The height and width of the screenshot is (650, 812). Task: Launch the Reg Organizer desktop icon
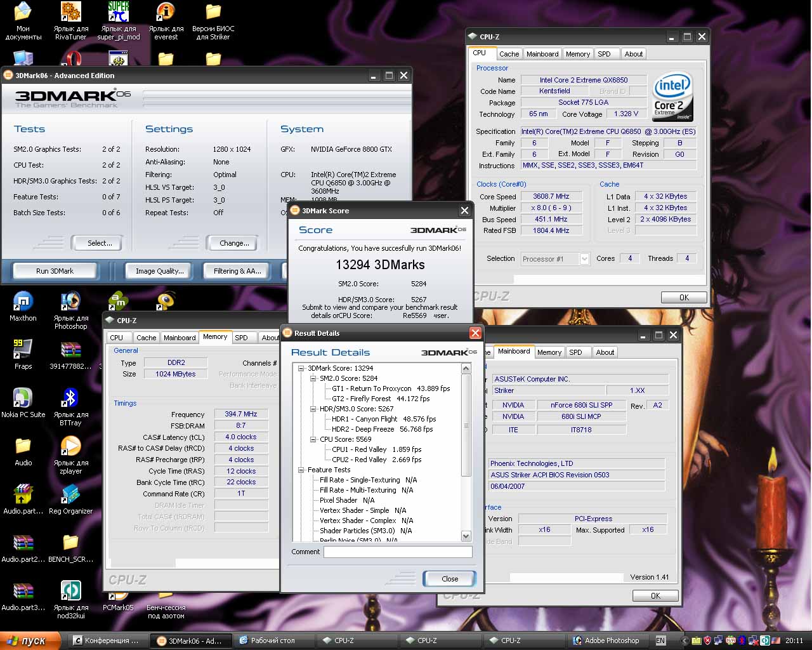(x=70, y=500)
